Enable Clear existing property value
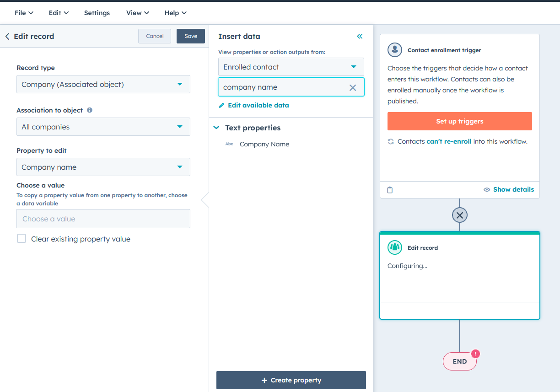 click(x=21, y=238)
